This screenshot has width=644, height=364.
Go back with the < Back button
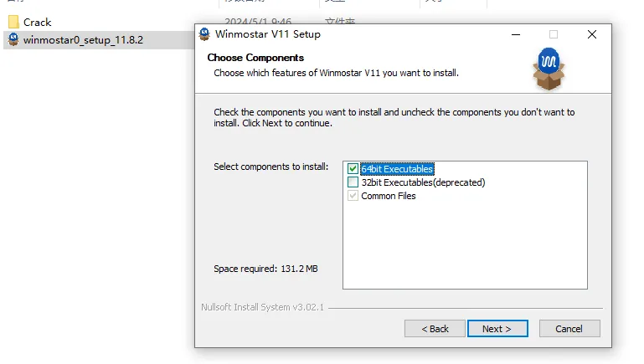pyautogui.click(x=435, y=329)
